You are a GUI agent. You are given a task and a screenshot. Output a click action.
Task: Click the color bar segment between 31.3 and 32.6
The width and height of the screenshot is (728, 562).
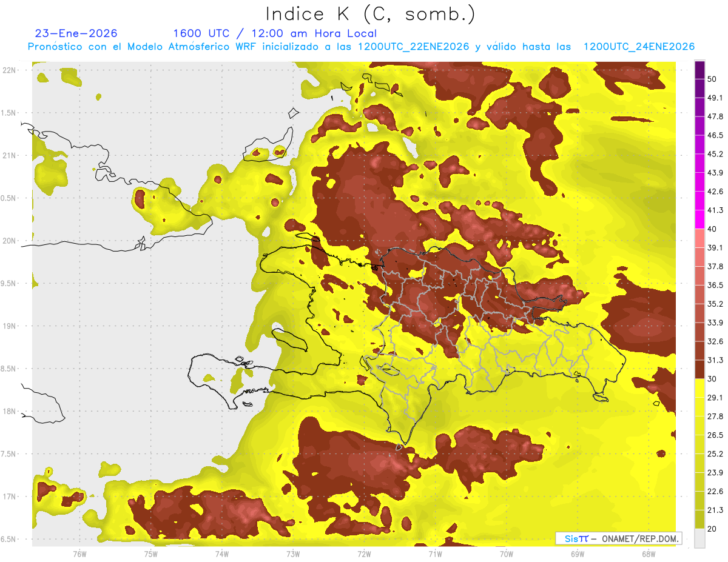699,351
